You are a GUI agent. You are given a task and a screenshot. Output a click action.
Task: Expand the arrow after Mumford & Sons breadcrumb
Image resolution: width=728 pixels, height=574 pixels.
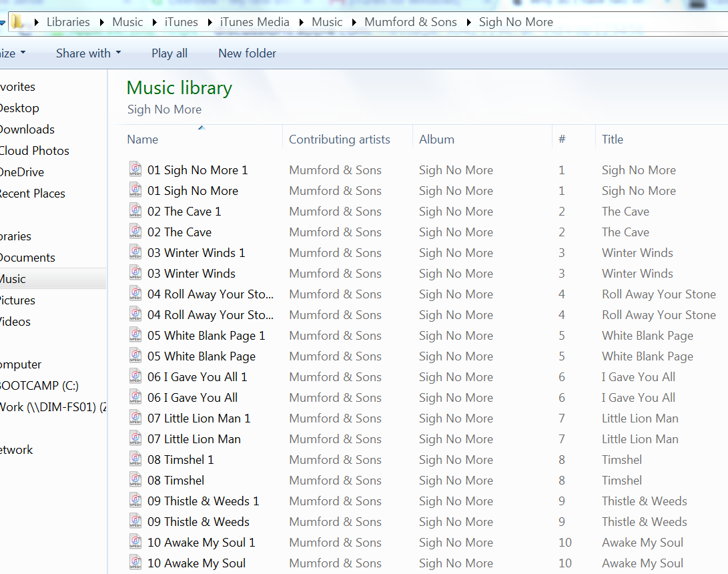pyautogui.click(x=468, y=22)
